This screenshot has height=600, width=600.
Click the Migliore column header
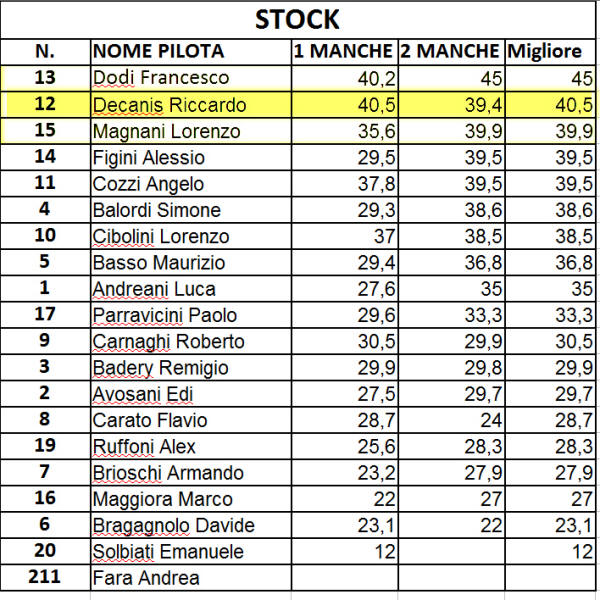point(549,52)
